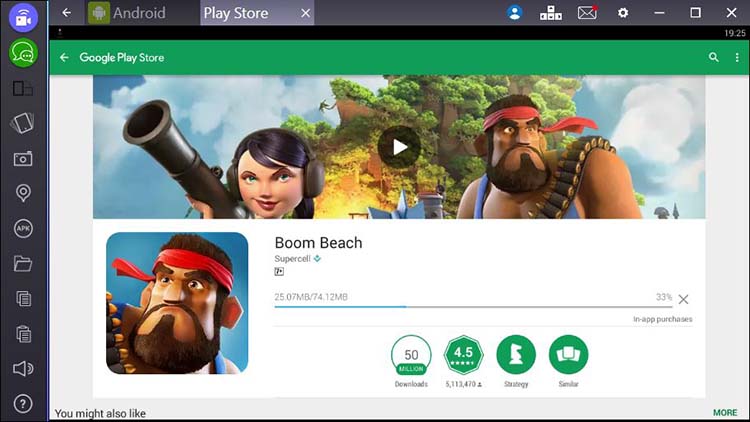Open the Supercell developer link
Viewport: 750px width, 422px height.
[x=293, y=259]
